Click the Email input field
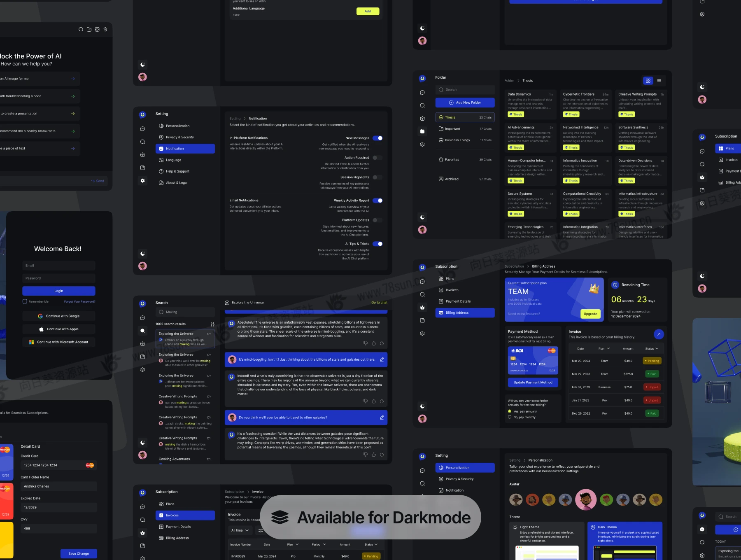The height and width of the screenshot is (560, 741). 58,266
